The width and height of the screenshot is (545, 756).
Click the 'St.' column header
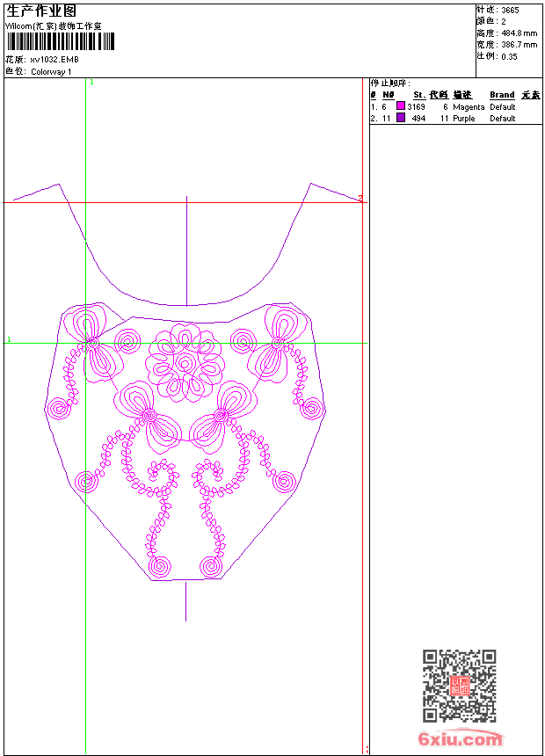point(419,95)
